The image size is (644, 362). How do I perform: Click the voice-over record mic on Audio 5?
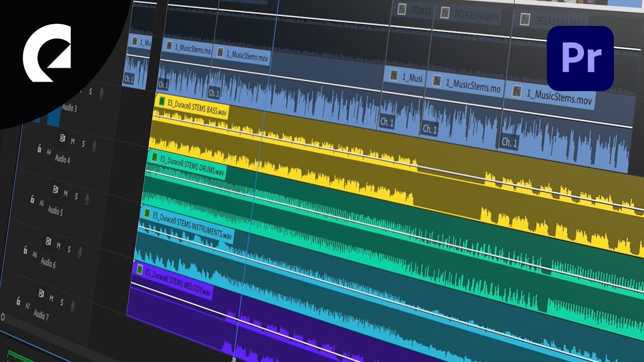pyautogui.click(x=87, y=199)
